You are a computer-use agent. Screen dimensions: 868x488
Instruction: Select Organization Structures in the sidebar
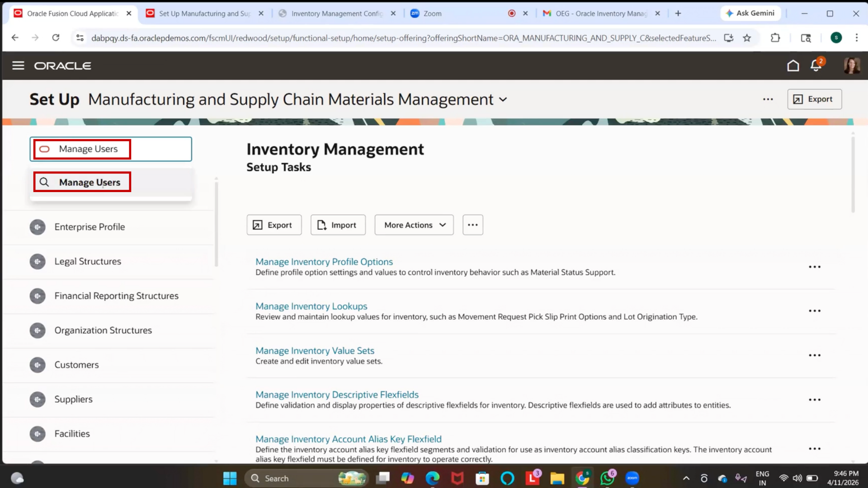[103, 330]
